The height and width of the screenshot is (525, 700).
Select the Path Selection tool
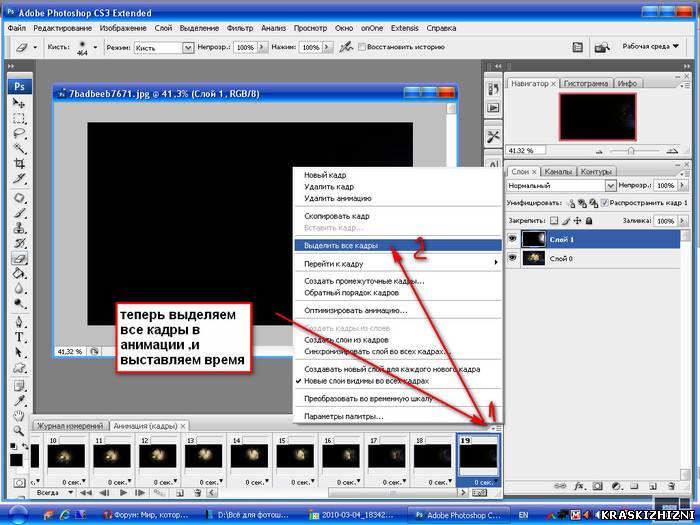19,353
